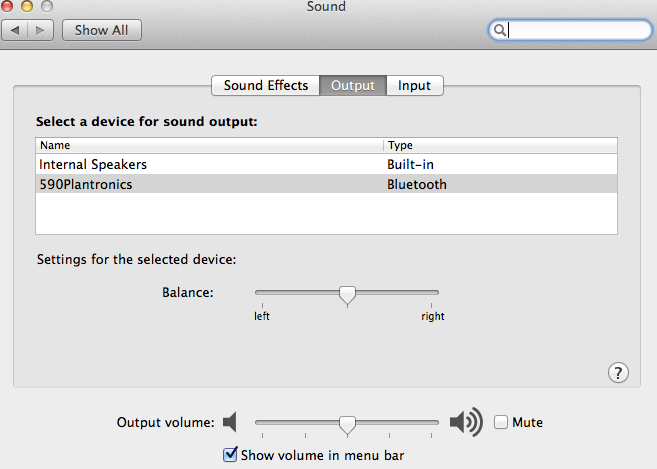
Task: Minimize the window with the yellow button
Action: (x=27, y=5)
